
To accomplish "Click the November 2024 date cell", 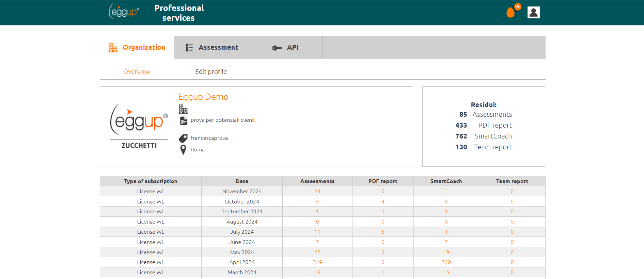I will tap(242, 192).
